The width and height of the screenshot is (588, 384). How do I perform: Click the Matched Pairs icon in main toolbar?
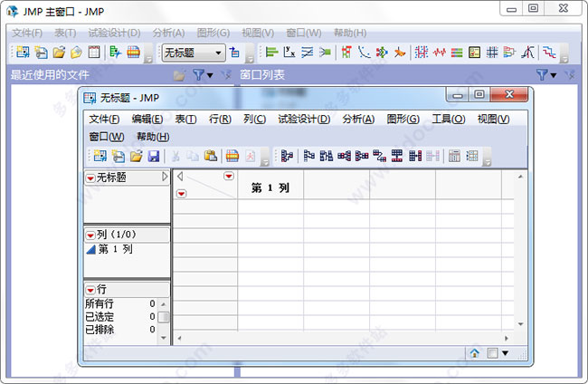coord(308,52)
